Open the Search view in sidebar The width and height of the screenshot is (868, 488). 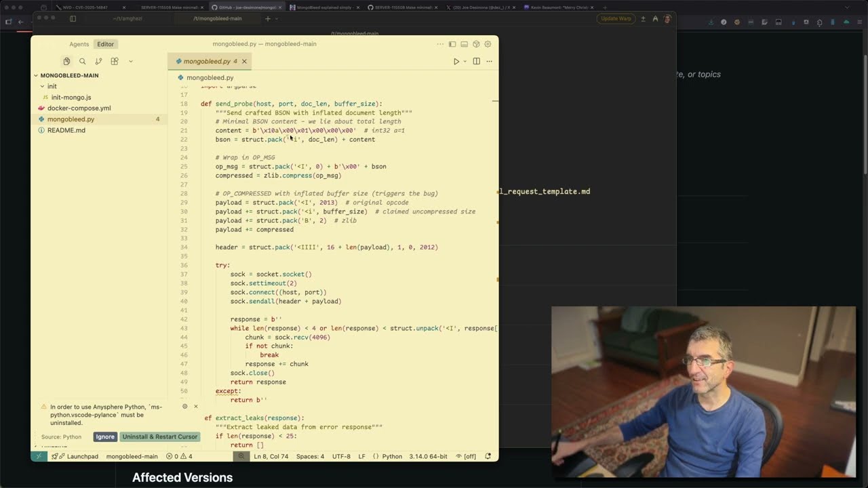coord(83,61)
